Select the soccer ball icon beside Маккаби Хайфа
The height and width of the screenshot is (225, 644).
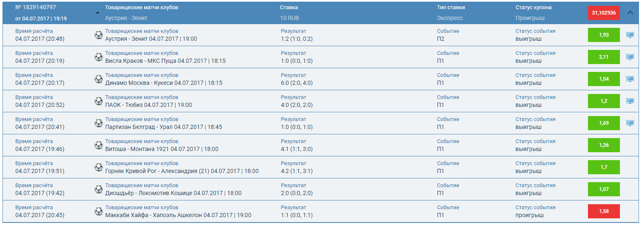(x=98, y=211)
